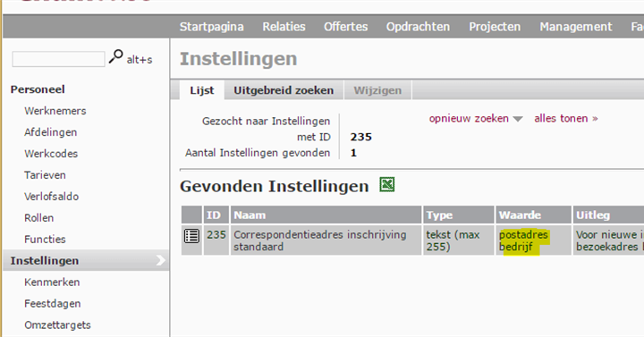Open Functies in the sidebar

[45, 239]
